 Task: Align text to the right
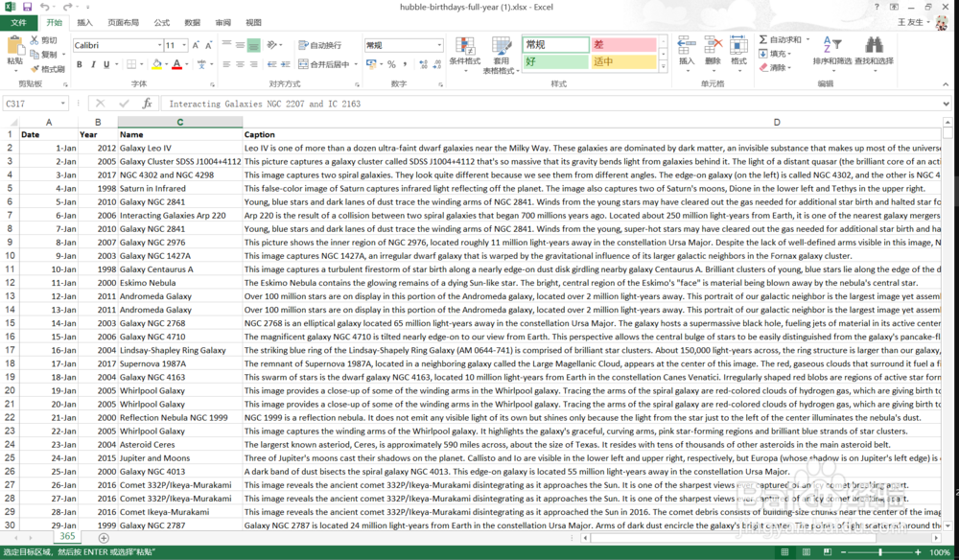pos(253,64)
